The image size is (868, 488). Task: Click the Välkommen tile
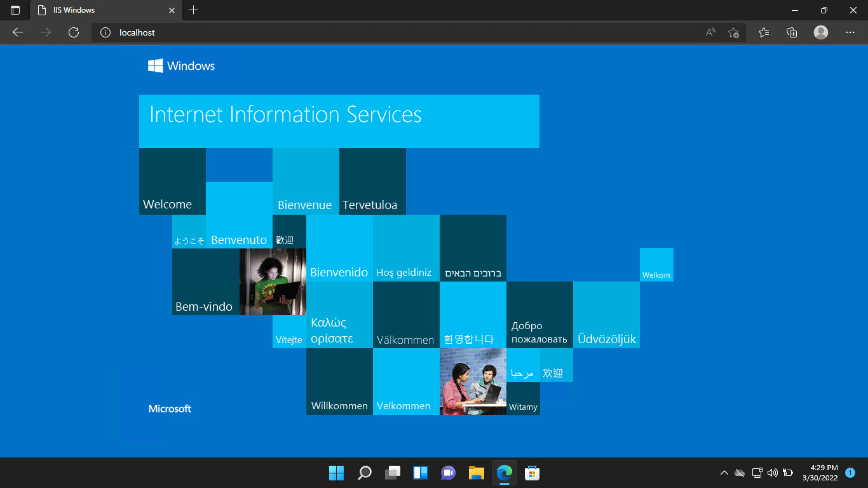[406, 315]
